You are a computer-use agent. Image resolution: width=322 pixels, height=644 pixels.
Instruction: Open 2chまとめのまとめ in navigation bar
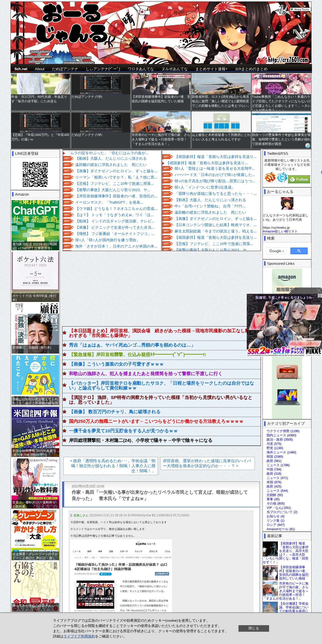pyautogui.click(x=251, y=69)
